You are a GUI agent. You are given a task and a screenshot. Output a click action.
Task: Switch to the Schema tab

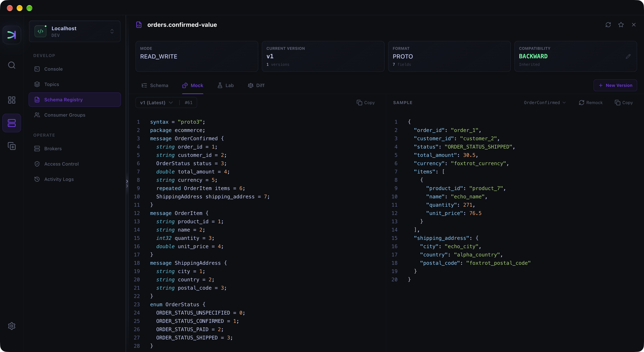coord(155,85)
